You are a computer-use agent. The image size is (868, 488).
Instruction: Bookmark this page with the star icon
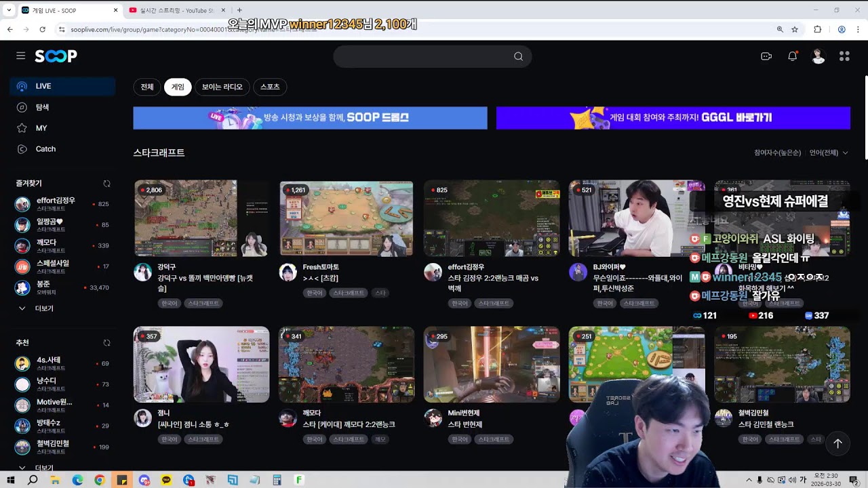795,30
